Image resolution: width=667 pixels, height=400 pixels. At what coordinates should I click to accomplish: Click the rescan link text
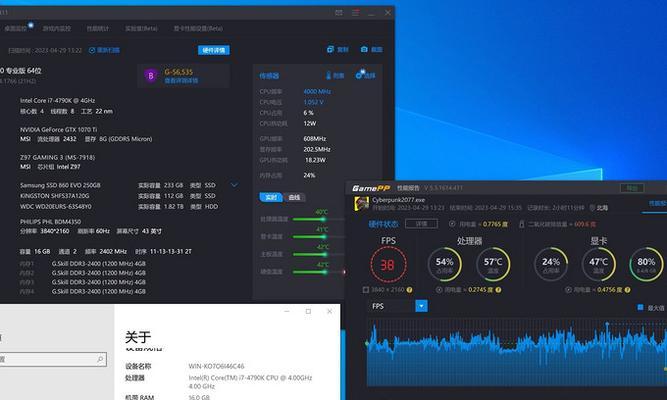click(x=108, y=50)
